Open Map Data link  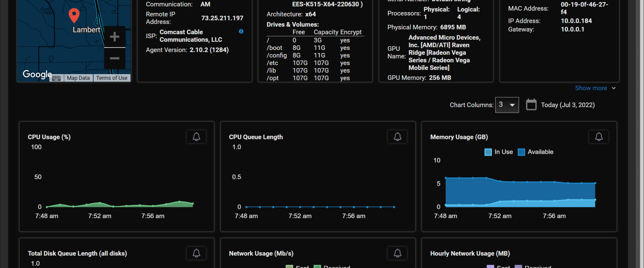click(78, 78)
